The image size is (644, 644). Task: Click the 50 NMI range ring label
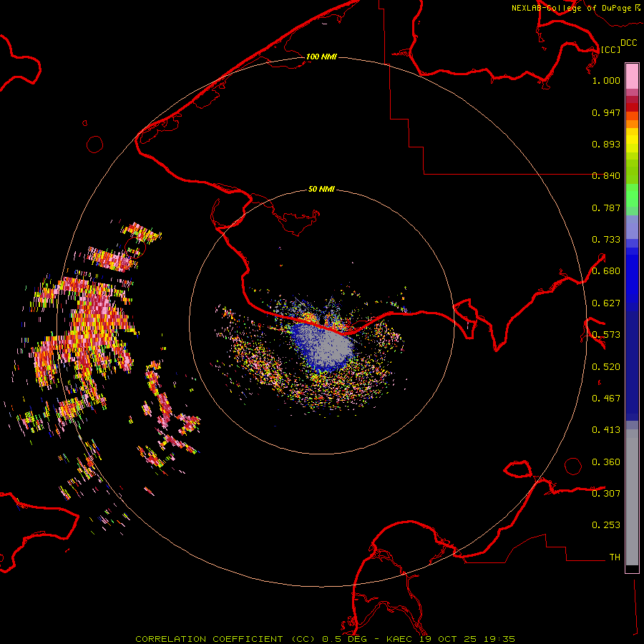(321, 190)
